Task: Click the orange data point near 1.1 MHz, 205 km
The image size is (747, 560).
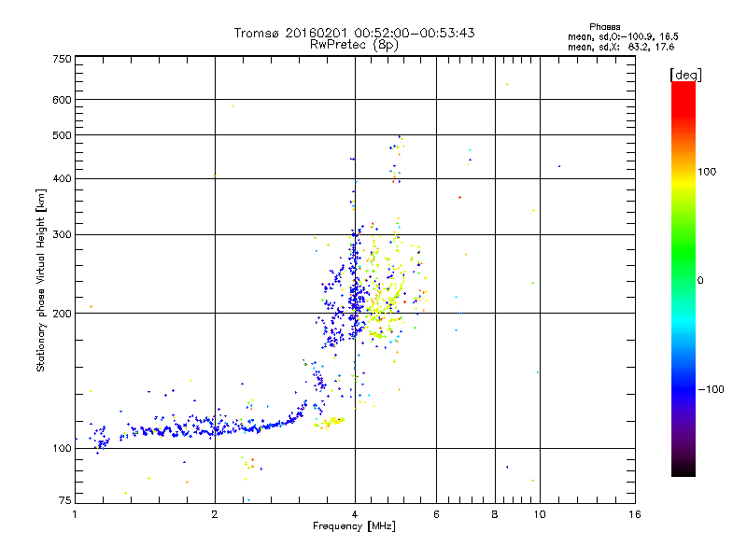Action: tap(91, 307)
